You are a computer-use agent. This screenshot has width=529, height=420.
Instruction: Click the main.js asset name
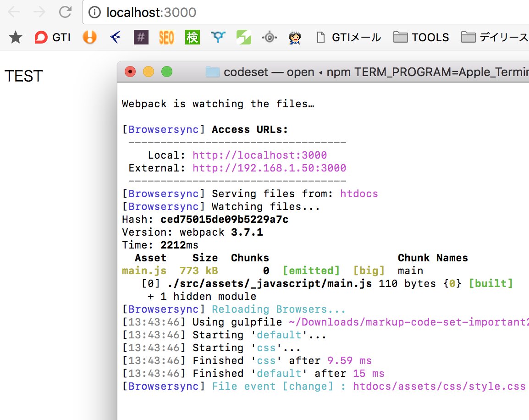(144, 271)
